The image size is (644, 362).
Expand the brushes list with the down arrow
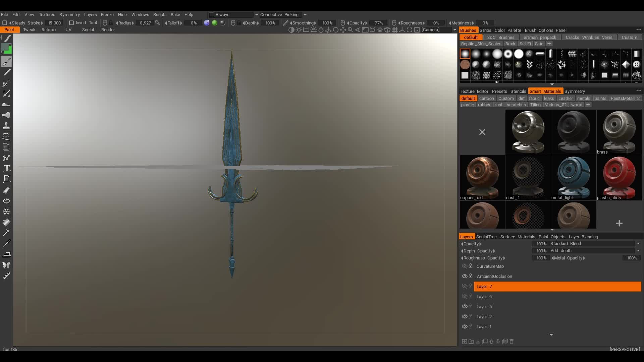coord(552,84)
